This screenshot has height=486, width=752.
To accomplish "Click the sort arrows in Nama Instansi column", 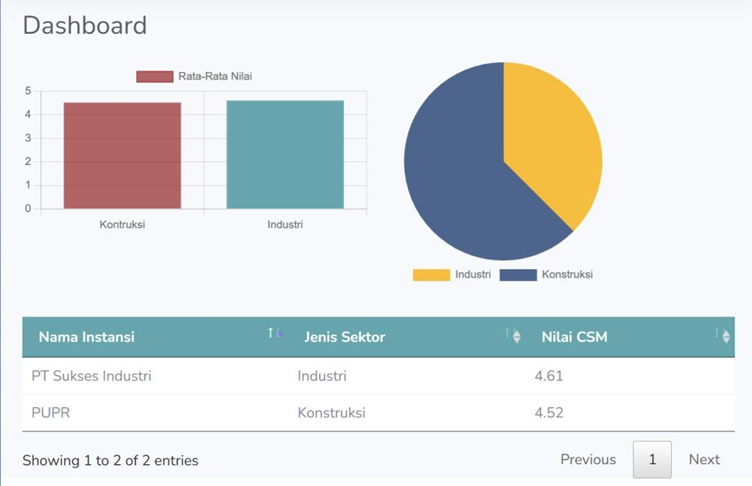I will pyautogui.click(x=275, y=334).
